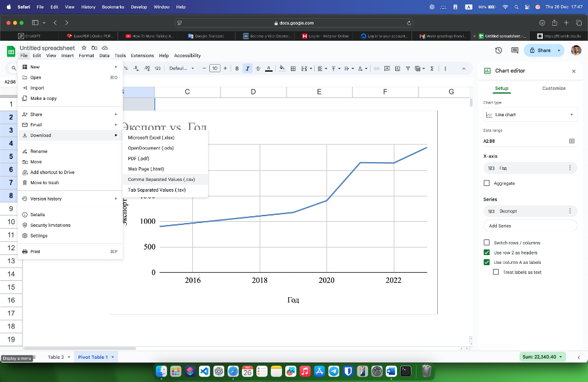588x382 pixels.
Task: Open the text rotation dropdown
Action: click(362, 68)
